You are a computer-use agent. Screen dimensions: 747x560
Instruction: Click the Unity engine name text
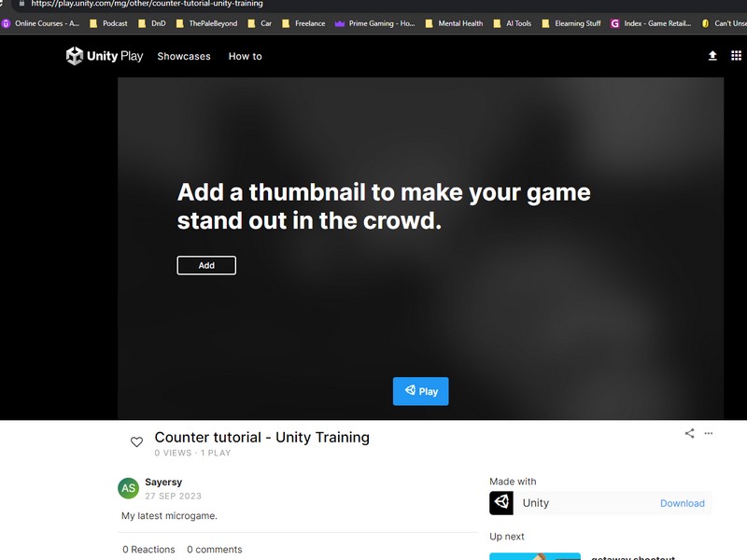[x=535, y=503]
